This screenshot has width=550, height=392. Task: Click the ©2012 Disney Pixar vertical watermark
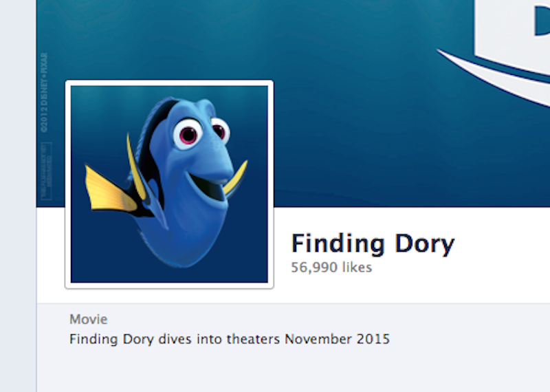(44, 92)
